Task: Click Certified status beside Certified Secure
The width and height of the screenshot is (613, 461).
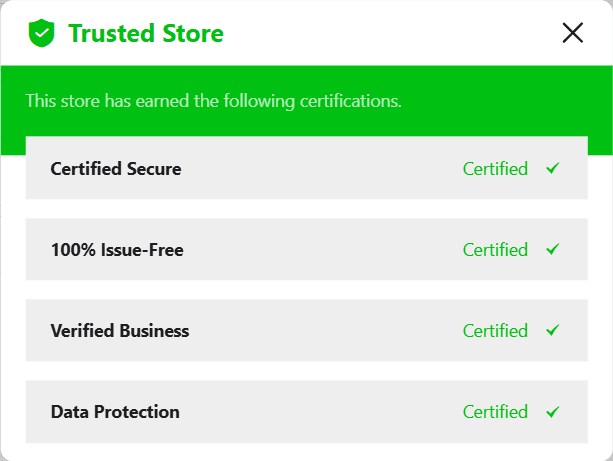Action: (x=495, y=169)
